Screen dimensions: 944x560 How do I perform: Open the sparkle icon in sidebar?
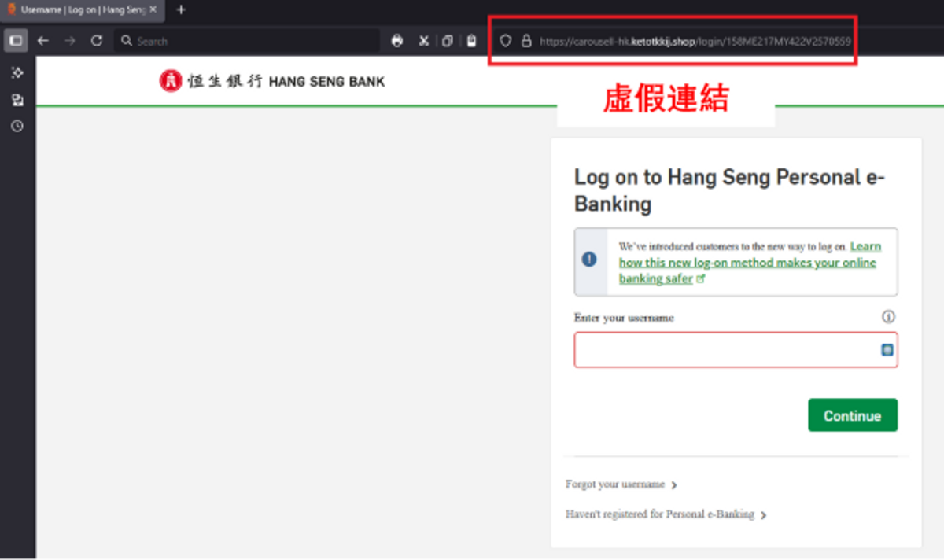pos(17,73)
